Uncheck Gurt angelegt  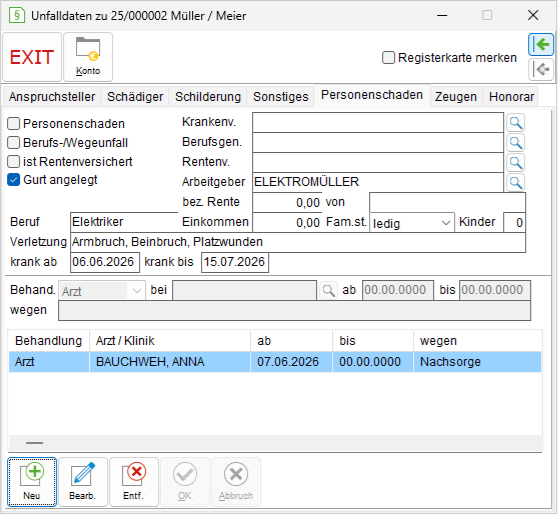coord(14,180)
